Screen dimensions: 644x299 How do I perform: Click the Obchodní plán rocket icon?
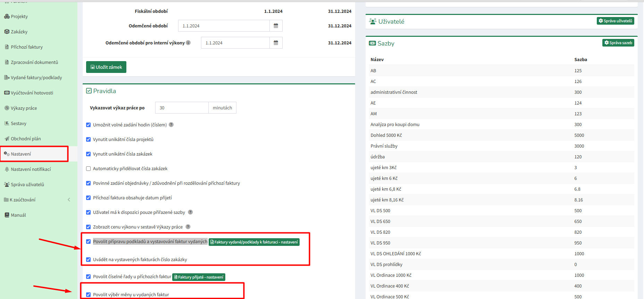pos(7,139)
